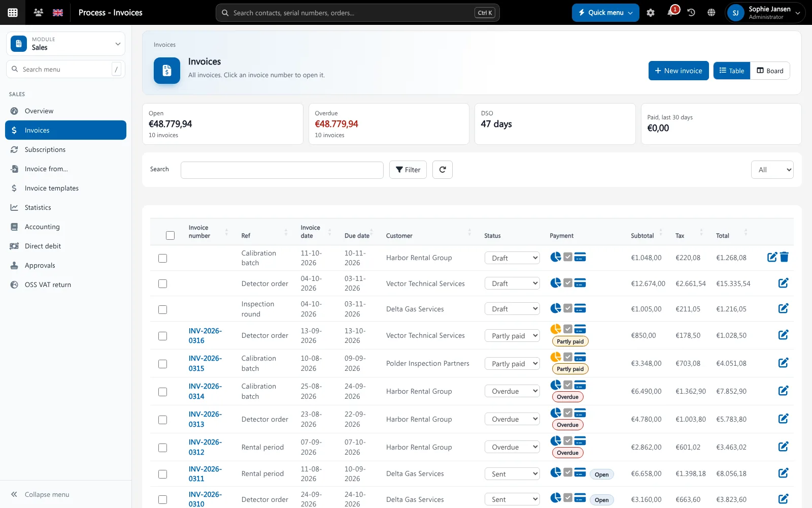Click pie chart payment icon for INV-2026-0315
Viewport: 812px width, 508px height.
click(556, 357)
